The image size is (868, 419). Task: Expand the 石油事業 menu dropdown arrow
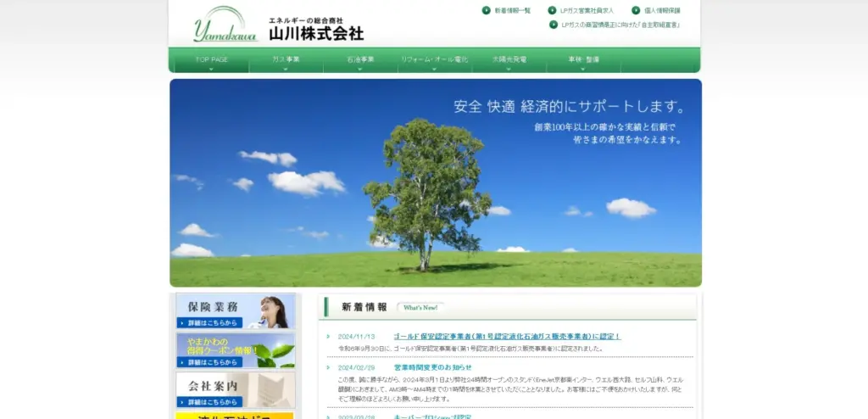pos(360,69)
